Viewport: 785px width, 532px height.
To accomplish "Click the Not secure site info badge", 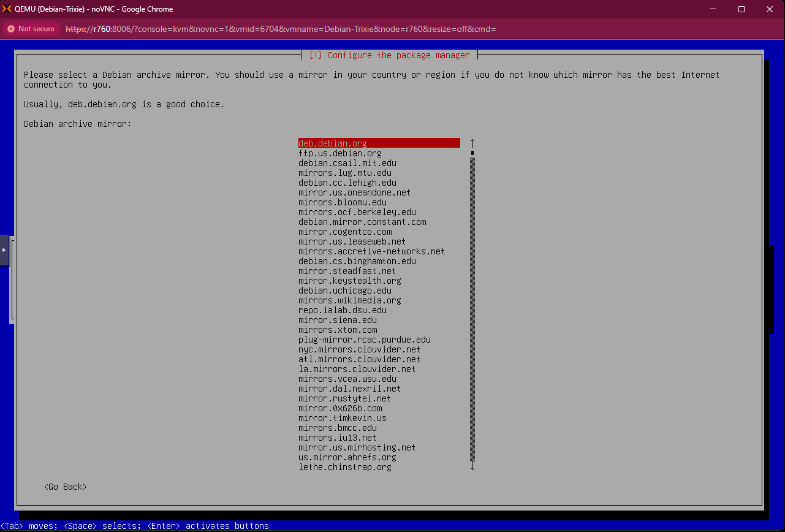I will [x=31, y=29].
